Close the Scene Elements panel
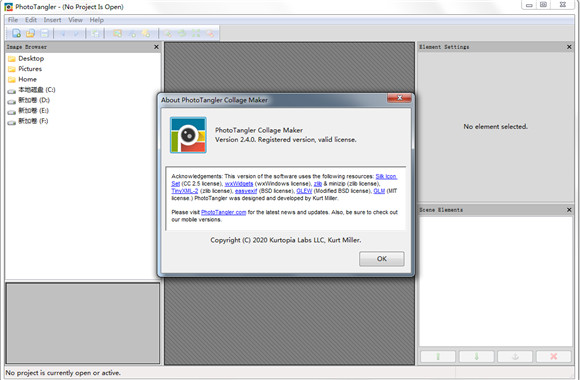Viewport: 580px width, 380px height. pos(569,210)
